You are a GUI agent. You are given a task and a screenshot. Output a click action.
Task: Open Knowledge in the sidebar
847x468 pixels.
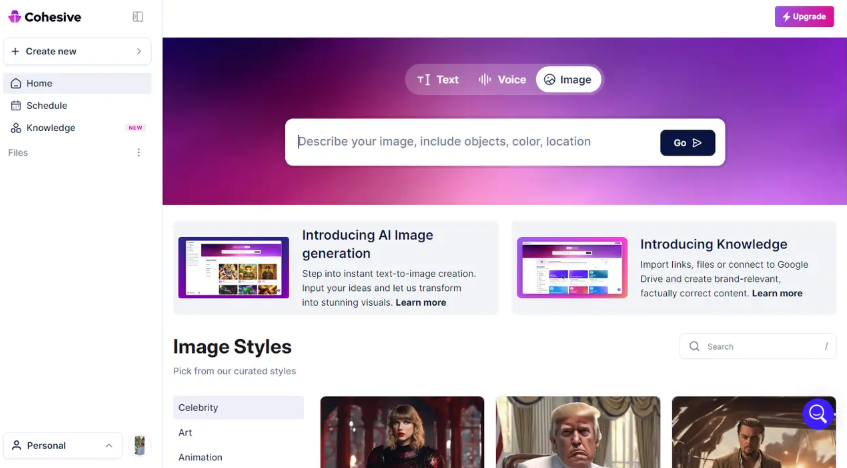tap(77, 128)
